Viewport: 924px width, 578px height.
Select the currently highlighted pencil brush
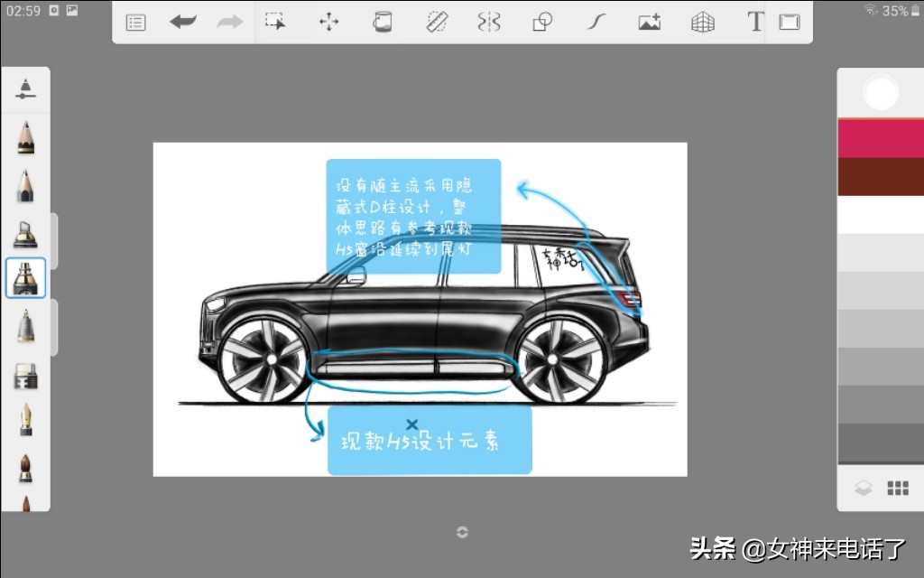click(x=24, y=278)
